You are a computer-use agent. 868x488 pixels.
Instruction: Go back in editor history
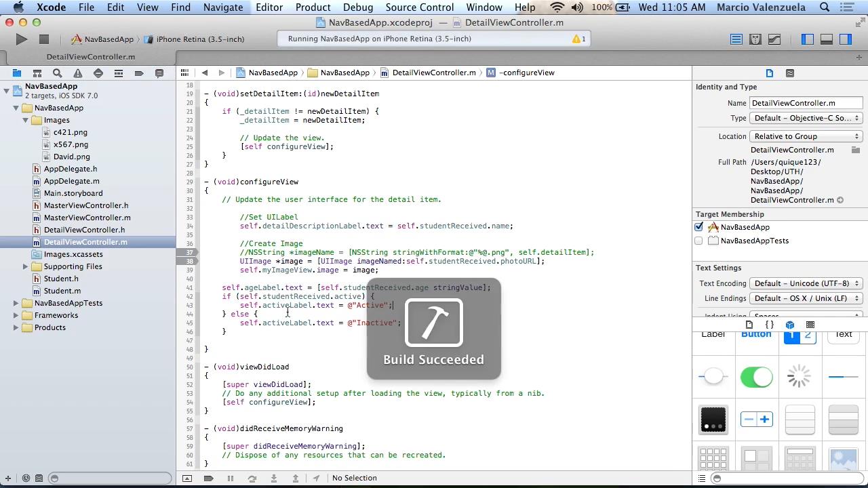coord(204,73)
